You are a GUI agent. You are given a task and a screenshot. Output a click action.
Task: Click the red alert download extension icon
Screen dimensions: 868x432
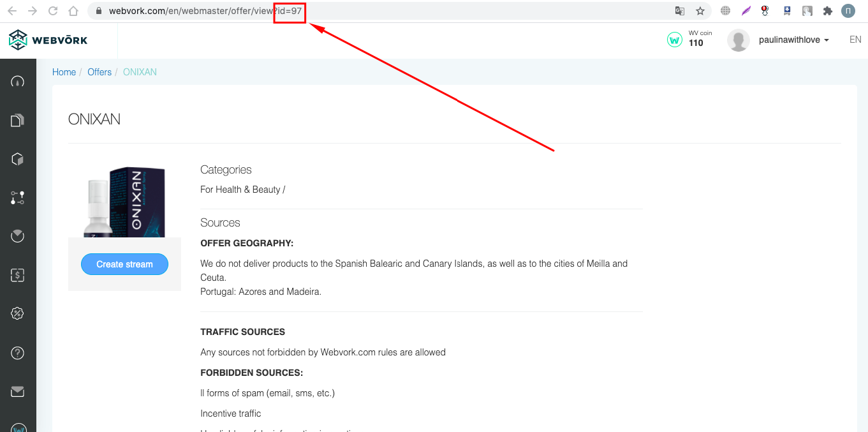click(766, 11)
